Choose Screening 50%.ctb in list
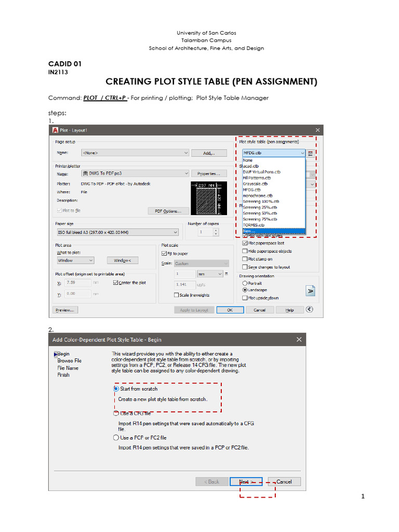 (274, 214)
